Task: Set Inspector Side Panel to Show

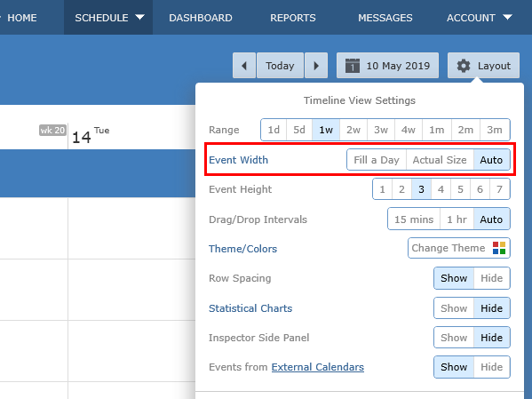Action: 454,338
